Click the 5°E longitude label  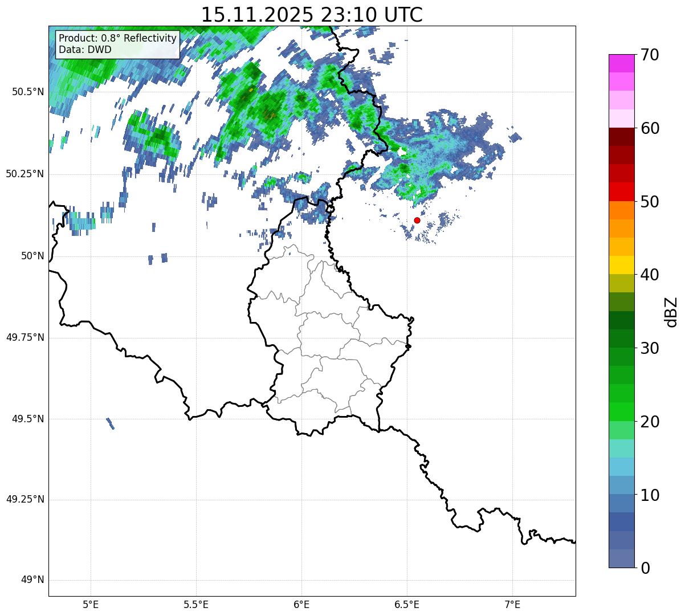[x=91, y=605]
